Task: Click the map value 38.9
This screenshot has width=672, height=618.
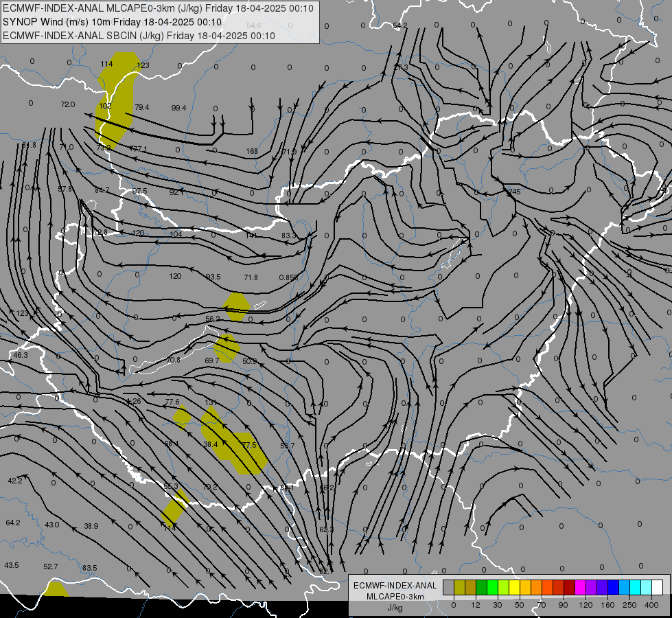Action: [x=91, y=526]
